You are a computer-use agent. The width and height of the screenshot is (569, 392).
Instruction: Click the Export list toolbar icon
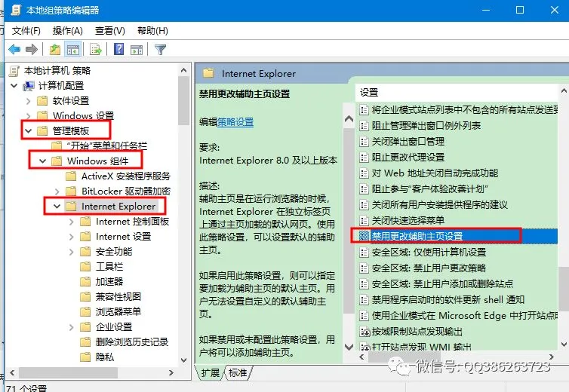[96, 49]
